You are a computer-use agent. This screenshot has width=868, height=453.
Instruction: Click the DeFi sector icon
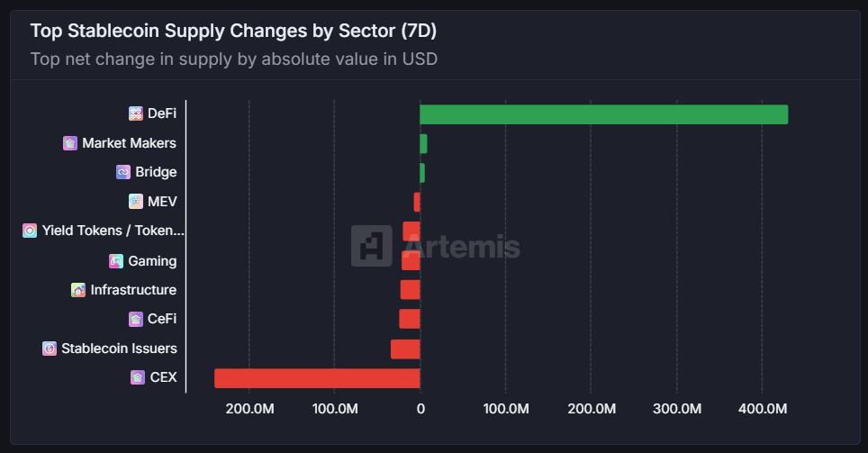coord(136,113)
